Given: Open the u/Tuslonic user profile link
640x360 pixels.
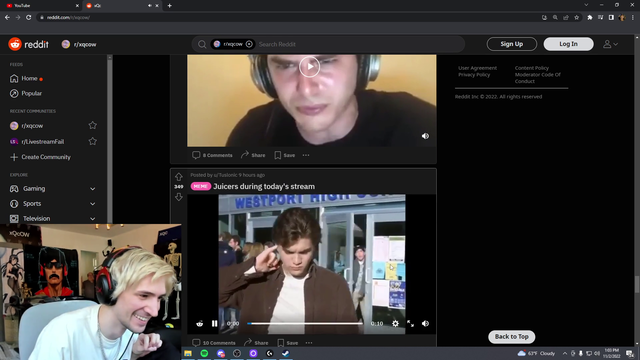Looking at the screenshot, I should 225,175.
